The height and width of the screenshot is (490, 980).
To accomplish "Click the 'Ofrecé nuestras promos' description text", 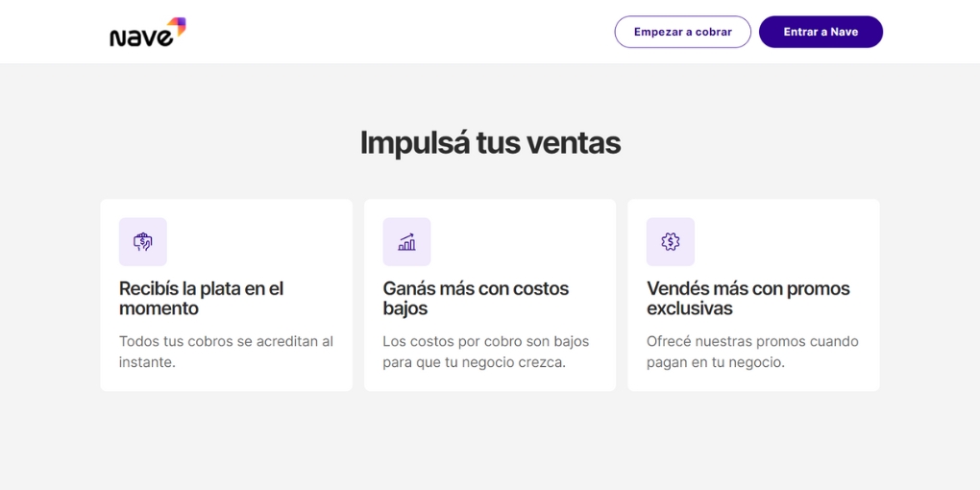I will 752,352.
